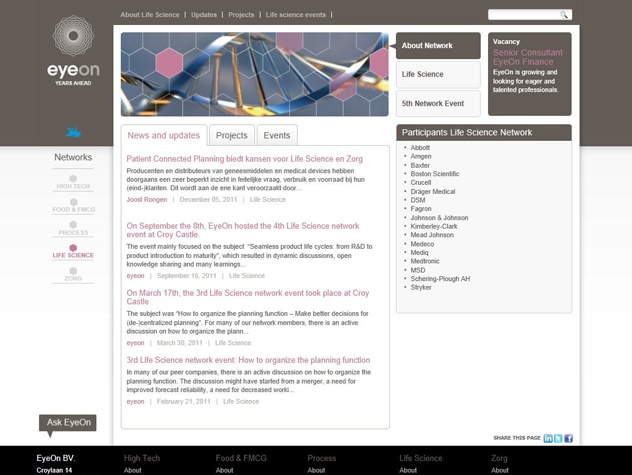Screen dimensions: 632x475
Task: Open Life science events menu
Action: click(x=295, y=15)
